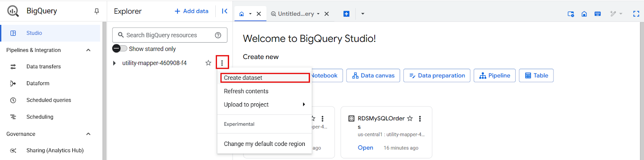Image resolution: width=644 pixels, height=160 pixels.
Task: Open actions menu for utility-mapper-460908-f4
Action: (222, 63)
